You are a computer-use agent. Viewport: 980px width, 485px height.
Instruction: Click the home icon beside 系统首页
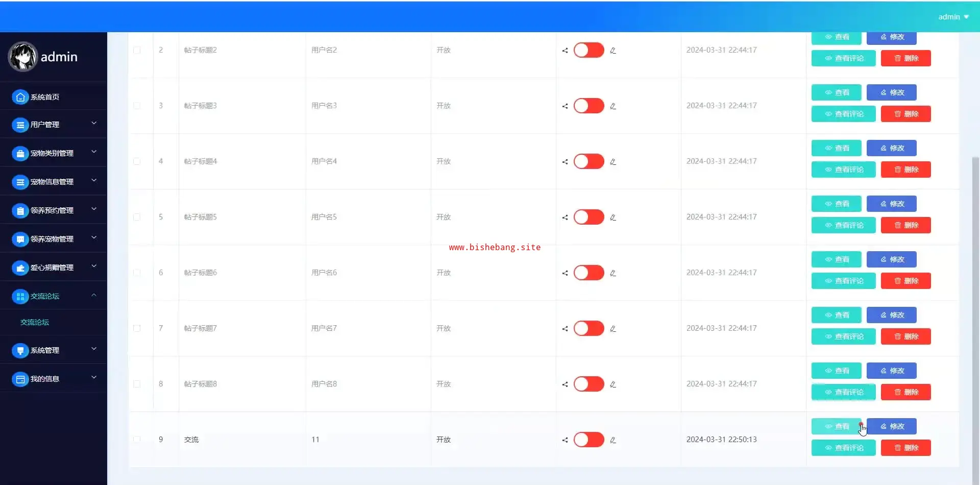click(20, 97)
